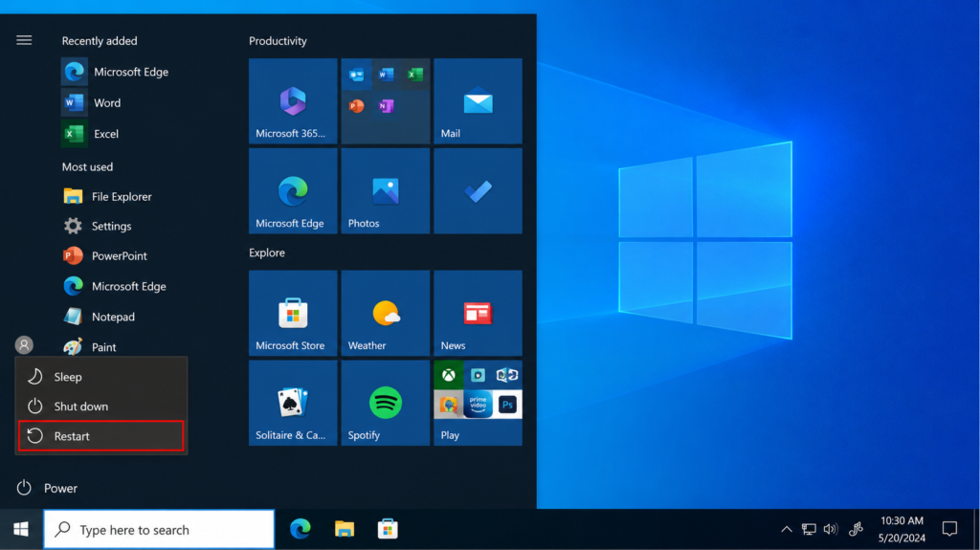Screen dimensions: 980x550
Task: Open the Microsoft Edge tile
Action: (293, 191)
